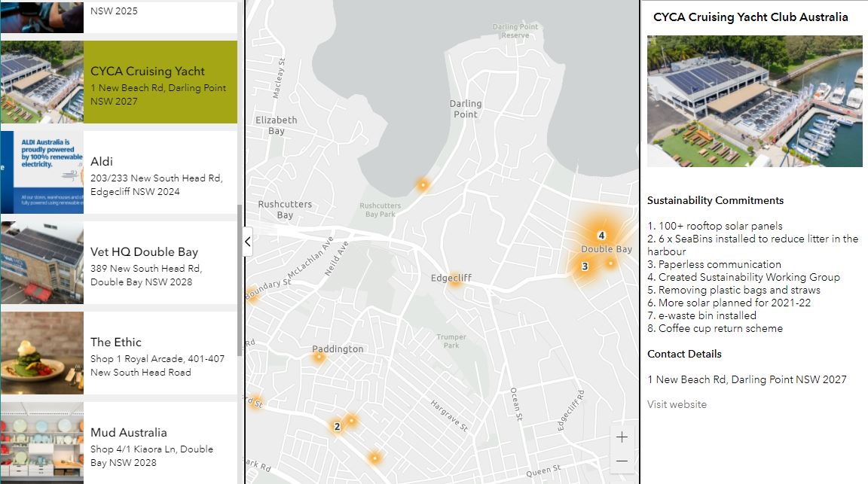Open the Aldi renewable electricity thumbnail
Viewport: 868px width, 484px height.
click(x=42, y=172)
